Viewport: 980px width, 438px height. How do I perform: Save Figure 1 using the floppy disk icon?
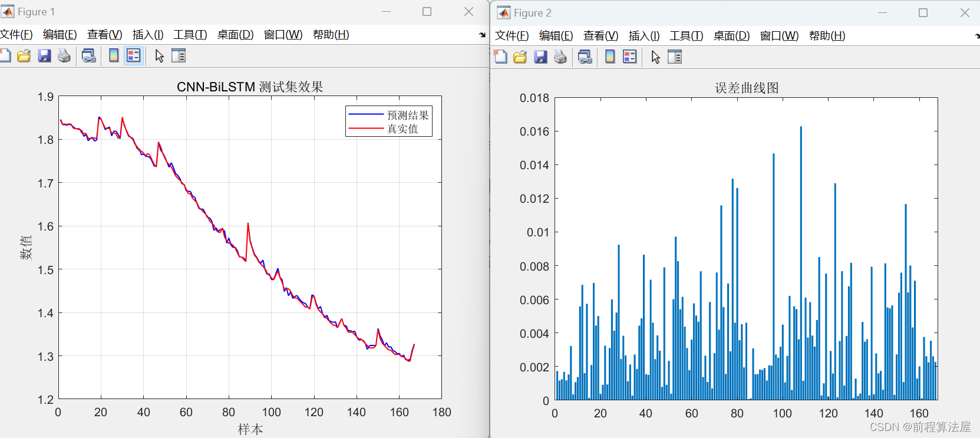[44, 56]
